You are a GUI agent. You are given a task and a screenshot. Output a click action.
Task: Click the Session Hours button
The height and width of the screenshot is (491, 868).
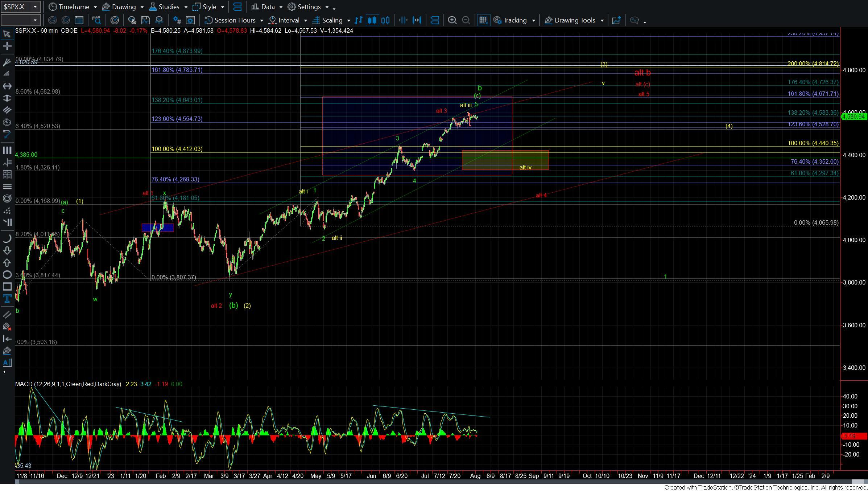[230, 20]
